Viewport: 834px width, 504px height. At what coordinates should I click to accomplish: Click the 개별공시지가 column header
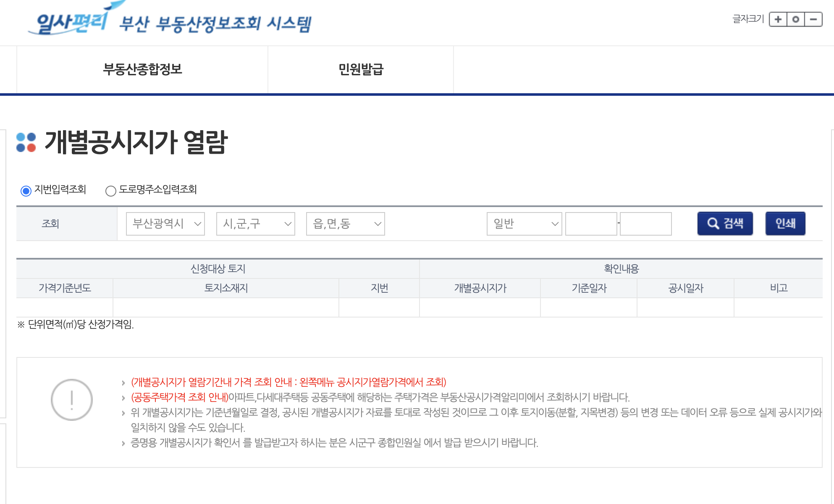(x=480, y=288)
